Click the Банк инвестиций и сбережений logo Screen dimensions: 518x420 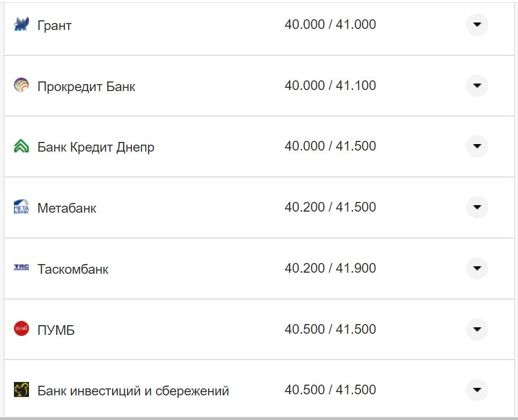(x=20, y=390)
